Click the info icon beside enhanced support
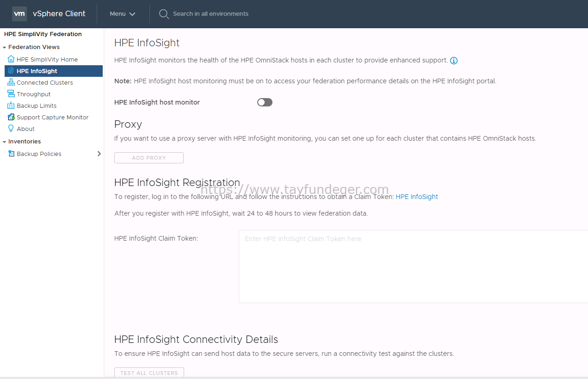Viewport: 588px width, 379px height. [454, 61]
